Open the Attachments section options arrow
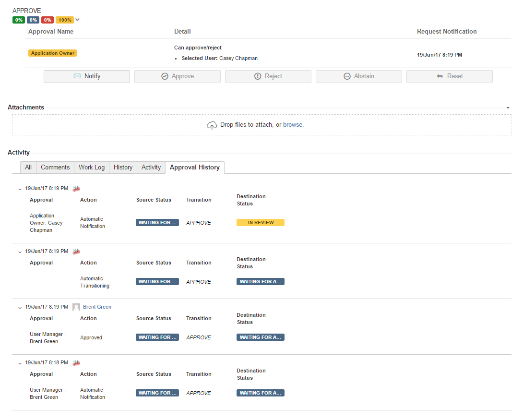523x420 pixels. [x=508, y=108]
